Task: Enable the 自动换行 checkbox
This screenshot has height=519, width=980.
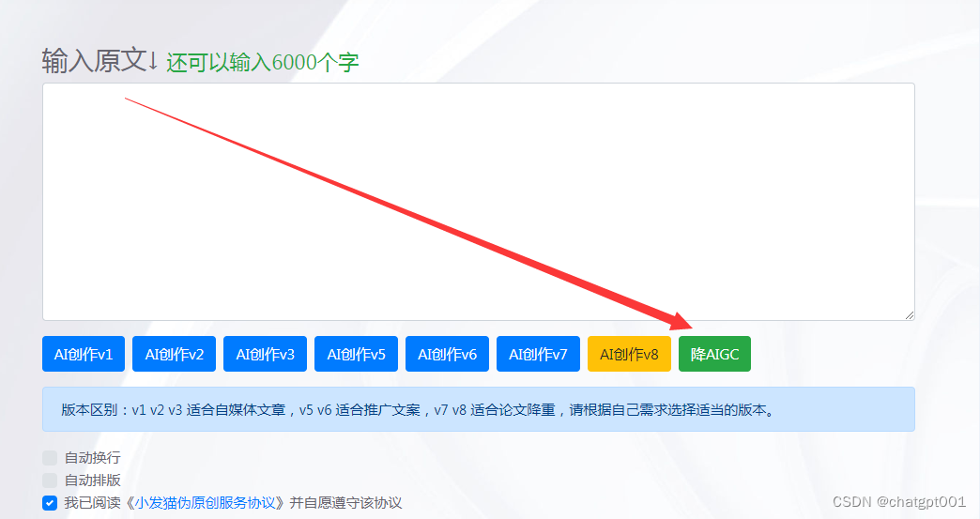Action: point(50,458)
